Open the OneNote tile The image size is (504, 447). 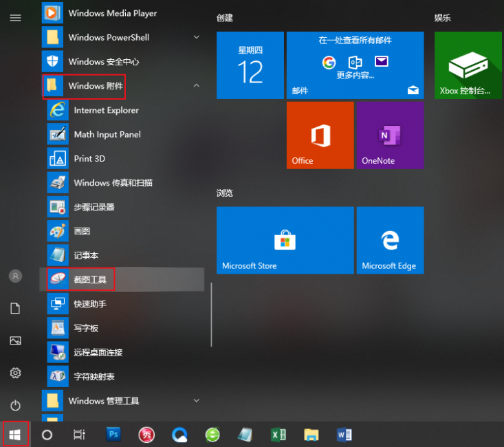pyautogui.click(x=391, y=135)
